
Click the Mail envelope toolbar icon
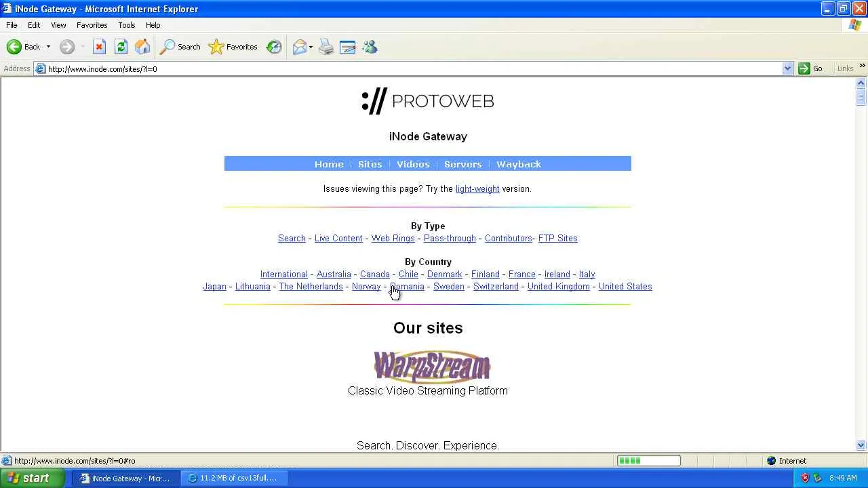299,47
